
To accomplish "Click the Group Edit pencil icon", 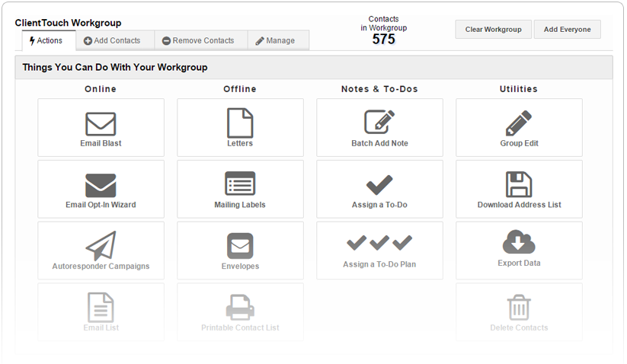I will click(x=519, y=123).
